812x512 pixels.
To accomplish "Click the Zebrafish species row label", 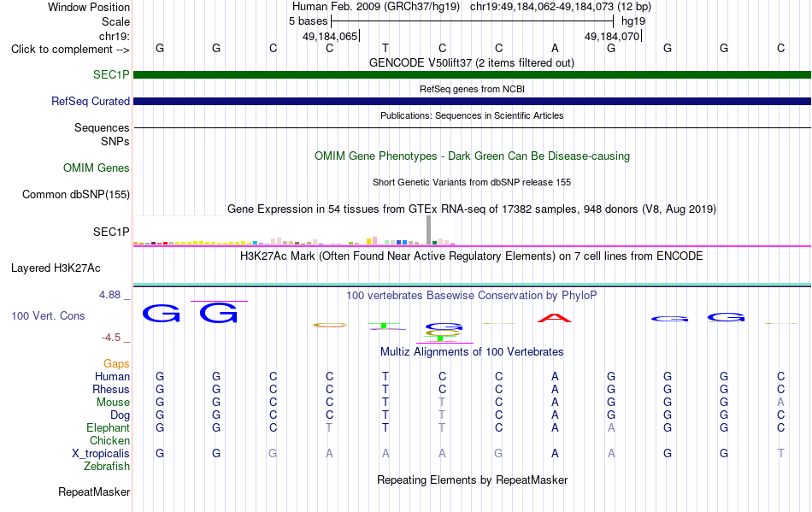I will click(x=107, y=467).
